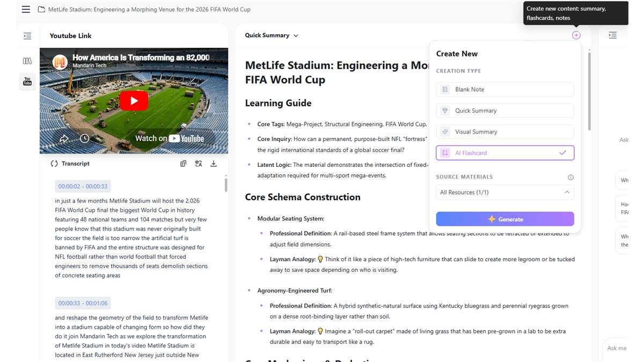Screen dimensions: 644x362
Task: Click the folder icon beside project title
Action: [x=41, y=9]
